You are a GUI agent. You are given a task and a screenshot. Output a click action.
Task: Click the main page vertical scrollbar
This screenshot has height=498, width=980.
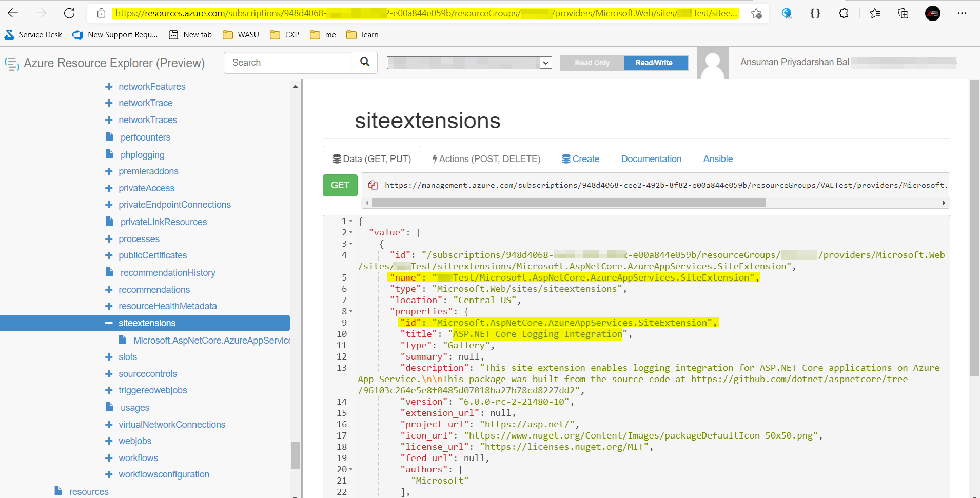pos(975,228)
